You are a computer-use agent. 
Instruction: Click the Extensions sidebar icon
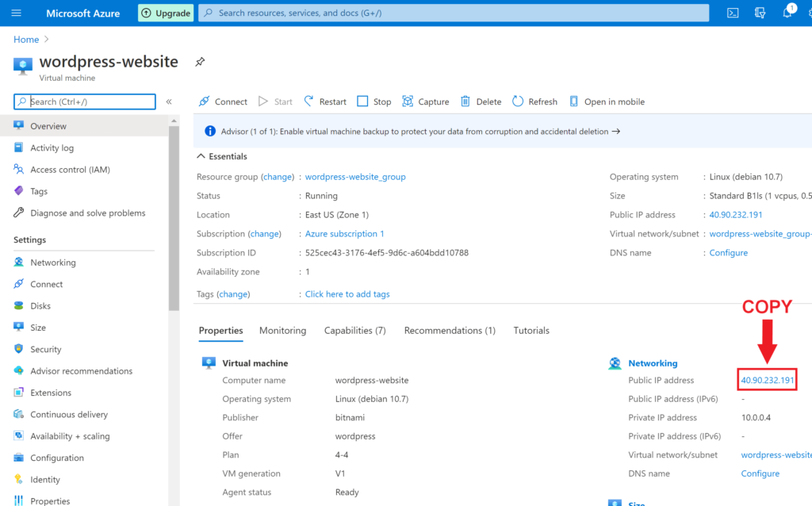[x=19, y=392]
